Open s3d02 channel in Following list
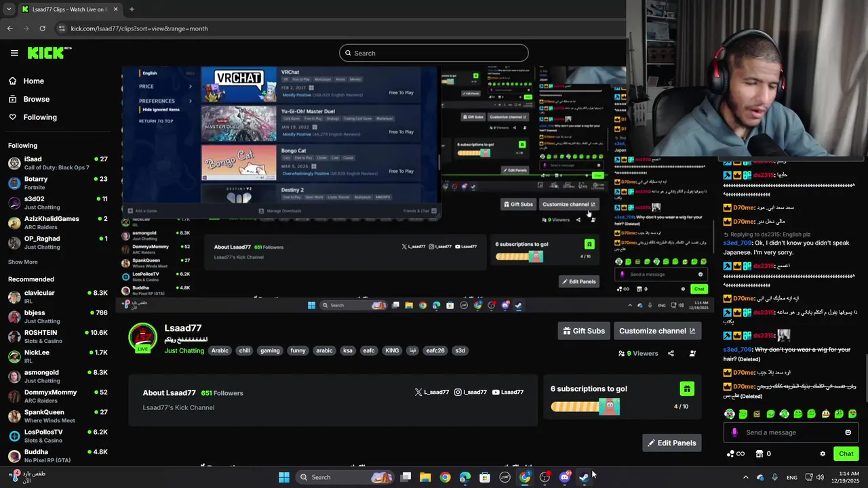The width and height of the screenshot is (868, 488). click(x=58, y=203)
